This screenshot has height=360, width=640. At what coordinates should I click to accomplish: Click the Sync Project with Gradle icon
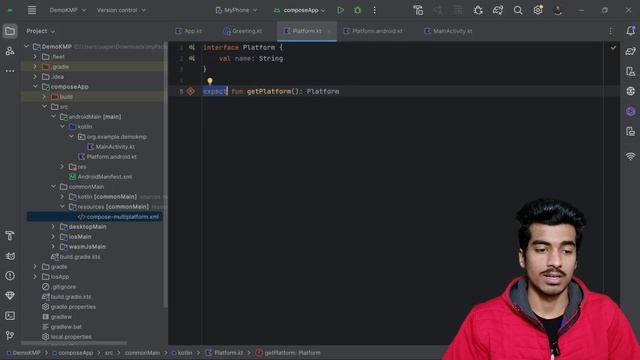point(498,10)
